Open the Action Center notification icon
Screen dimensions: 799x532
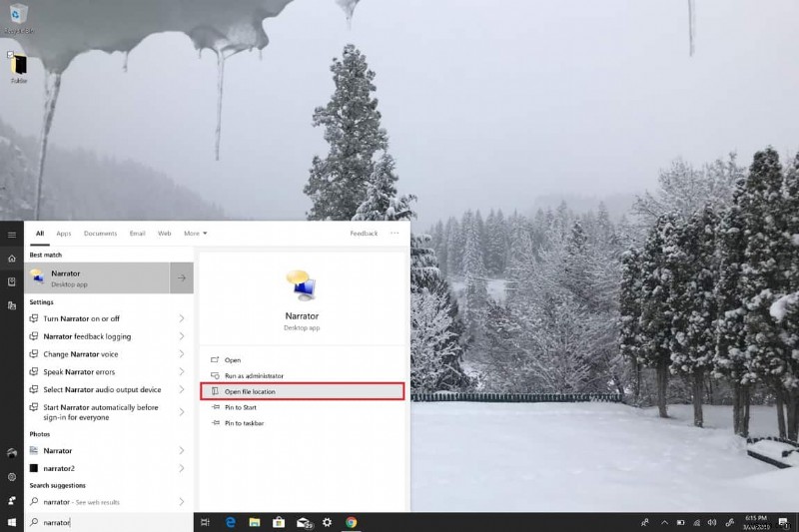[783, 522]
